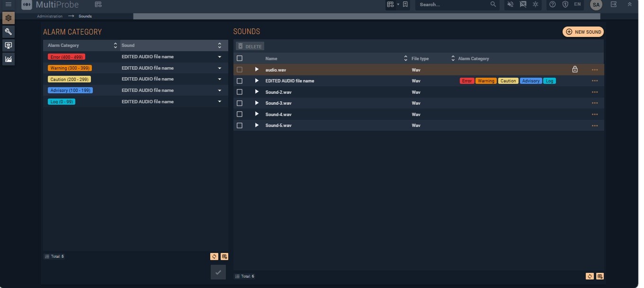
Task: Expand the sound dropdown for Error category
Action: [219, 57]
